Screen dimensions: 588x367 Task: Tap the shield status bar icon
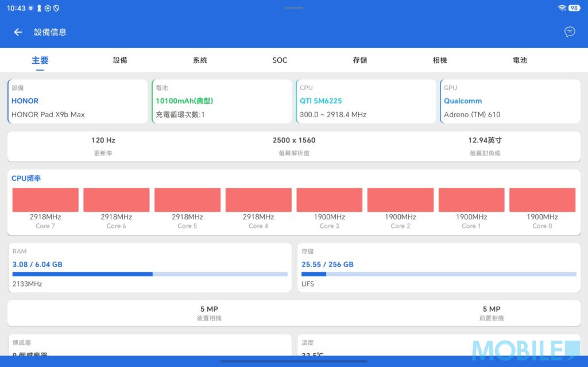(56, 8)
